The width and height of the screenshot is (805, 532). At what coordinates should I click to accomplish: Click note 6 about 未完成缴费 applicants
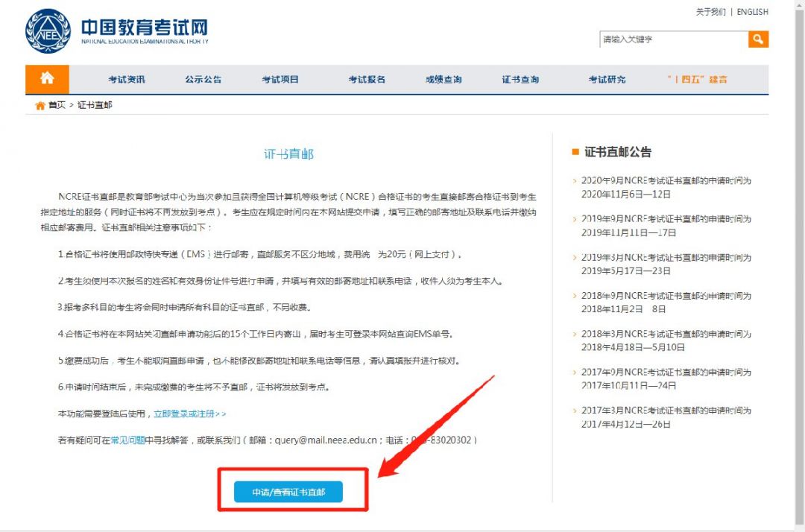[194, 387]
